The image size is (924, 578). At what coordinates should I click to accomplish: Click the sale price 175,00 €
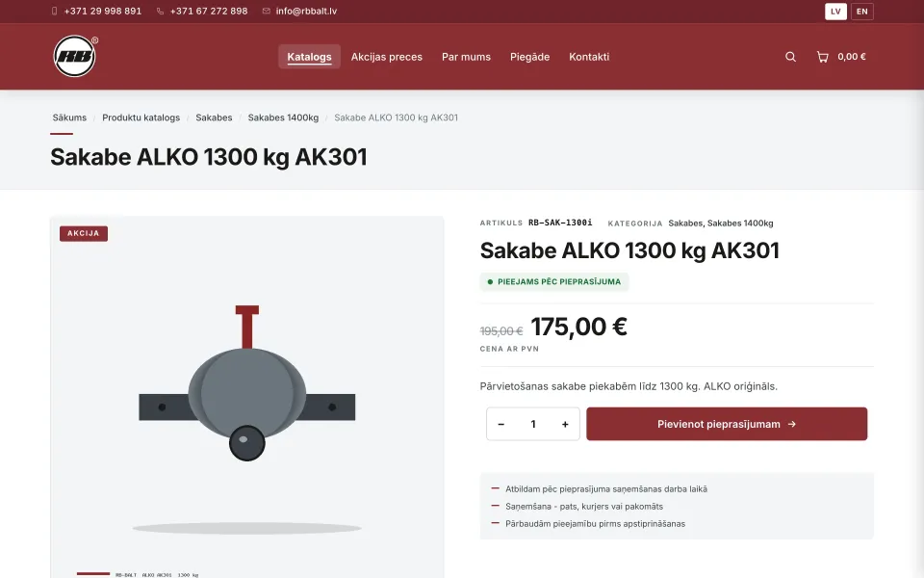pos(578,327)
